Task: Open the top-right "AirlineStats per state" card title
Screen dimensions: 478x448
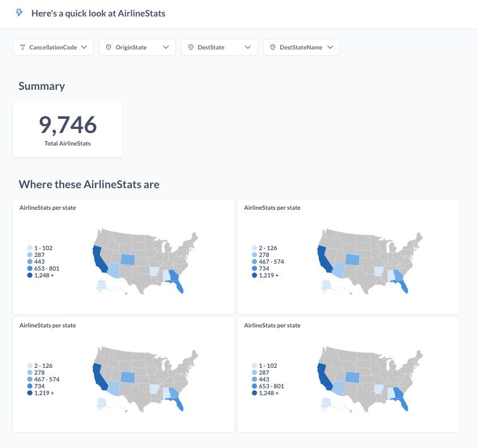Action: click(x=272, y=208)
